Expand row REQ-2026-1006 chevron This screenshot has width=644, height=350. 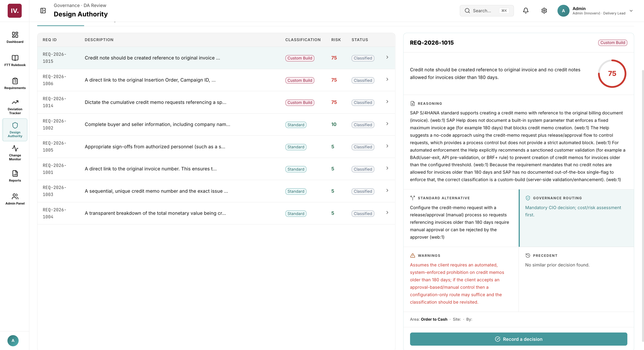pyautogui.click(x=387, y=79)
